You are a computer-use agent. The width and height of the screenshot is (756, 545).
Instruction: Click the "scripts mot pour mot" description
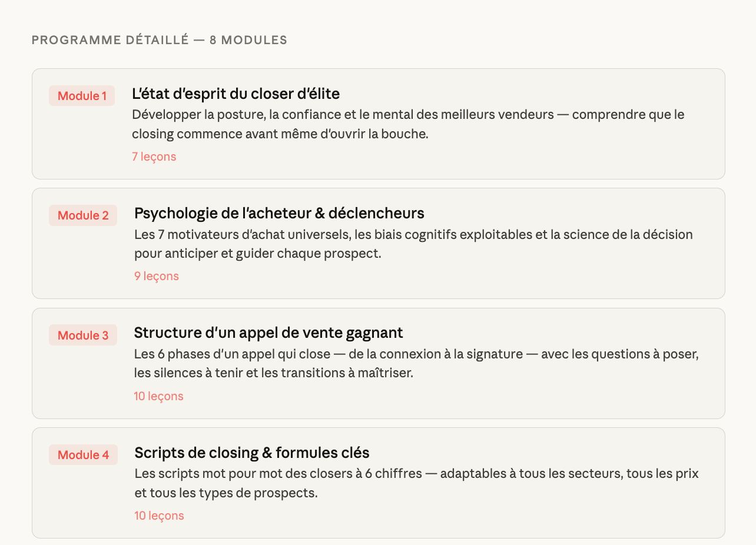[x=416, y=483]
